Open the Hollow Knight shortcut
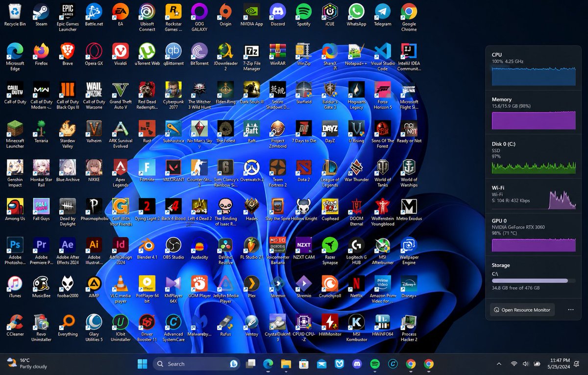588x375 pixels. (x=304, y=210)
